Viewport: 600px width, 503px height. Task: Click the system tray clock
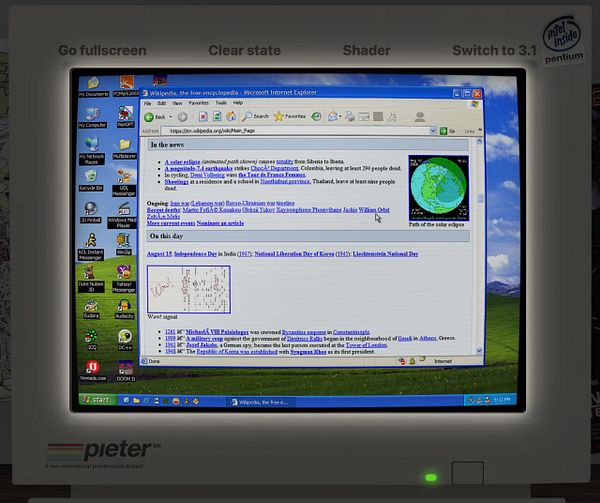pyautogui.click(x=502, y=400)
